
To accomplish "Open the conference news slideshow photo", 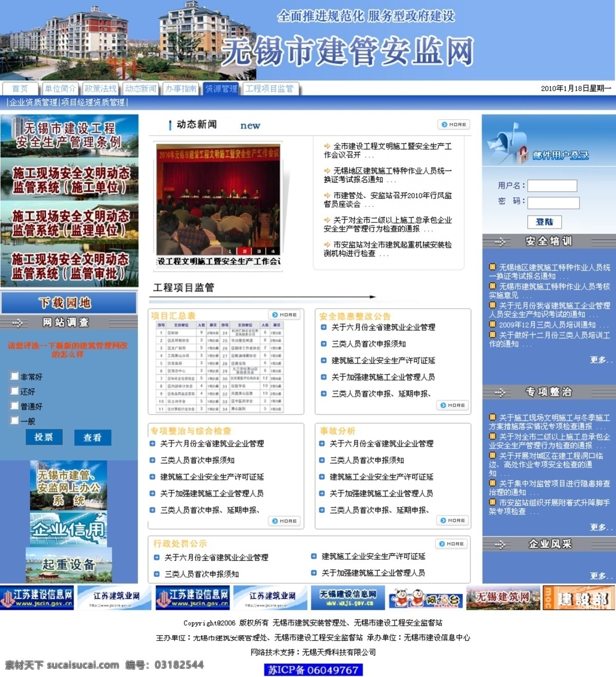I will pyautogui.click(x=218, y=199).
